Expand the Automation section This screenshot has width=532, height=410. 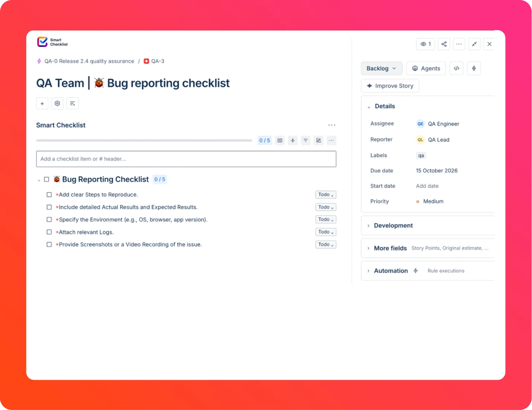(369, 271)
